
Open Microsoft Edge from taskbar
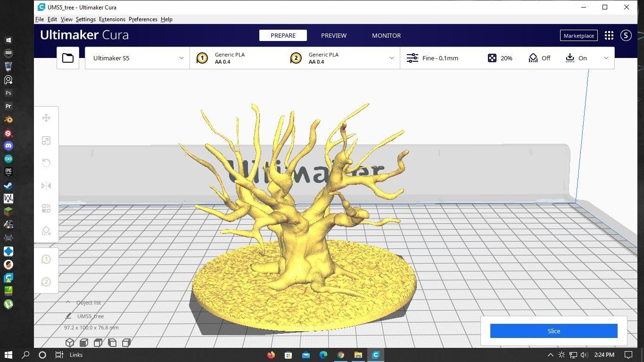tap(323, 355)
